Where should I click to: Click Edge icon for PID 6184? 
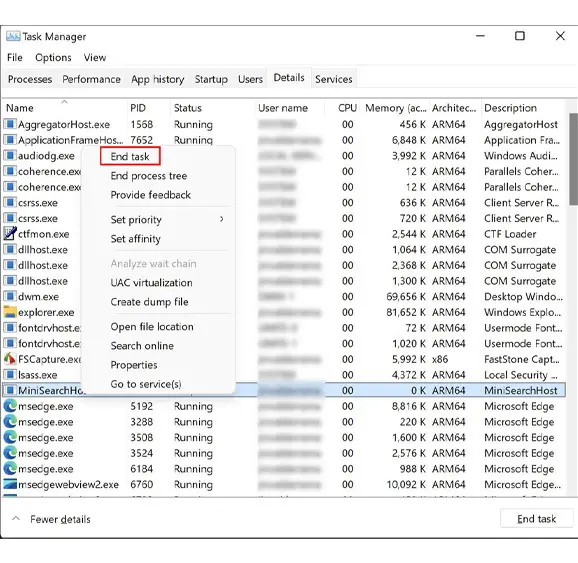click(10, 469)
